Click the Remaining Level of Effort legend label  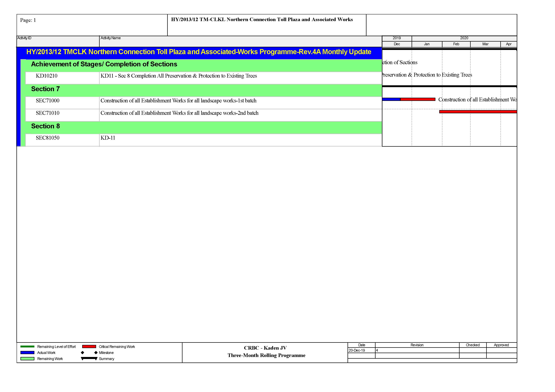point(56,347)
